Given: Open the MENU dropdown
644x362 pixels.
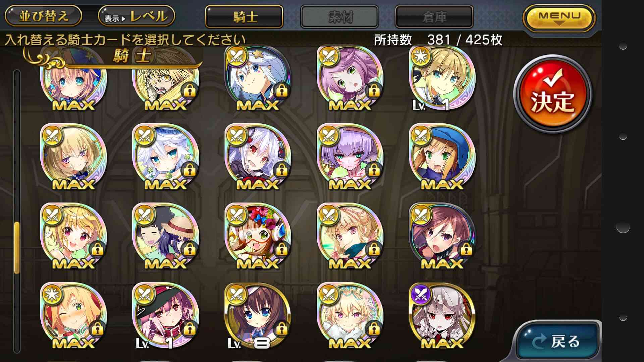Looking at the screenshot, I should click(x=559, y=17).
